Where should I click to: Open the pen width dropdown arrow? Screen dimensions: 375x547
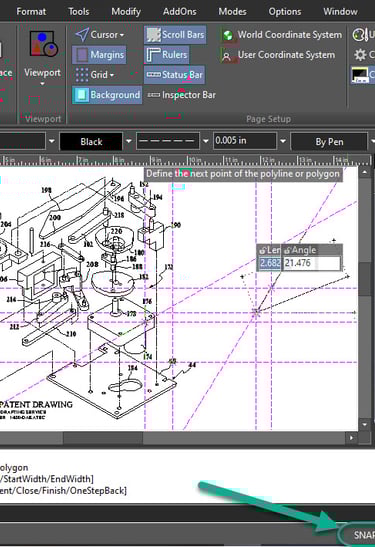[283, 141]
